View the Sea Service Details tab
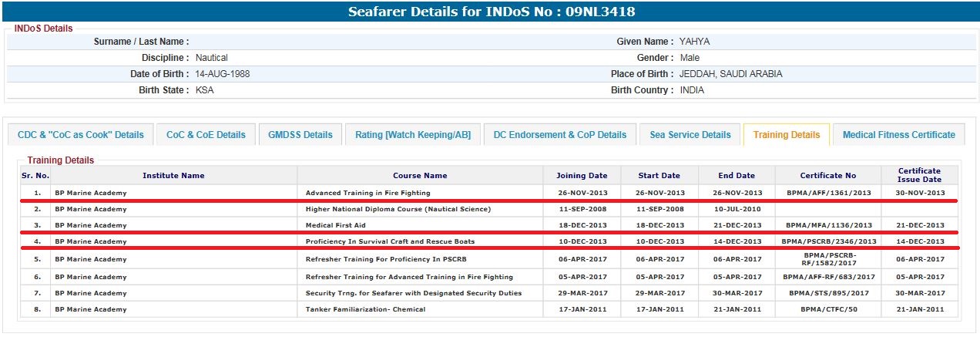This screenshot has width=980, height=337. click(x=690, y=134)
